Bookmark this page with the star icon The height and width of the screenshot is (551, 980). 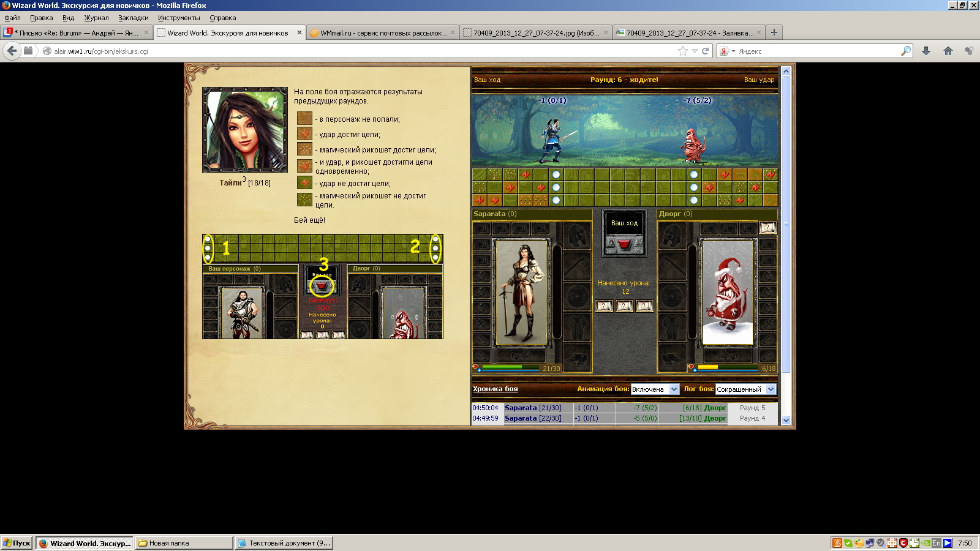pos(683,51)
